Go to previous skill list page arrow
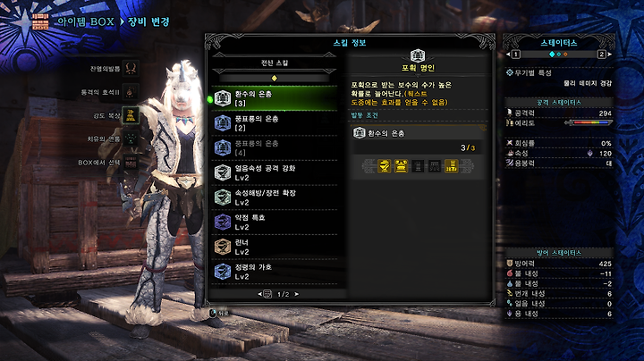The width and height of the screenshot is (644, 361). tap(259, 294)
